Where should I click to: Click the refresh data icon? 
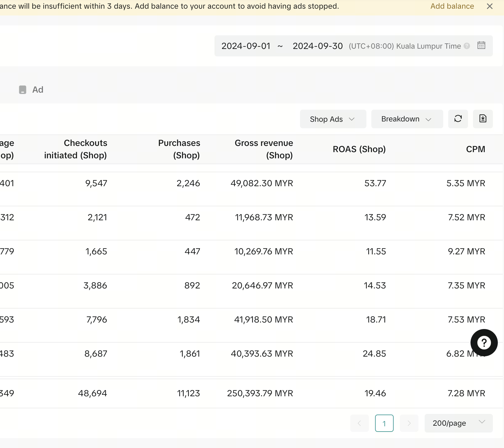458,119
